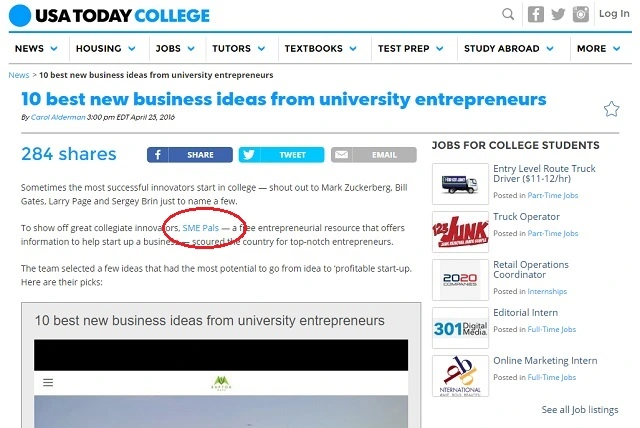Bookmark article with the star icon
The width and height of the screenshot is (640, 428).
[611, 108]
